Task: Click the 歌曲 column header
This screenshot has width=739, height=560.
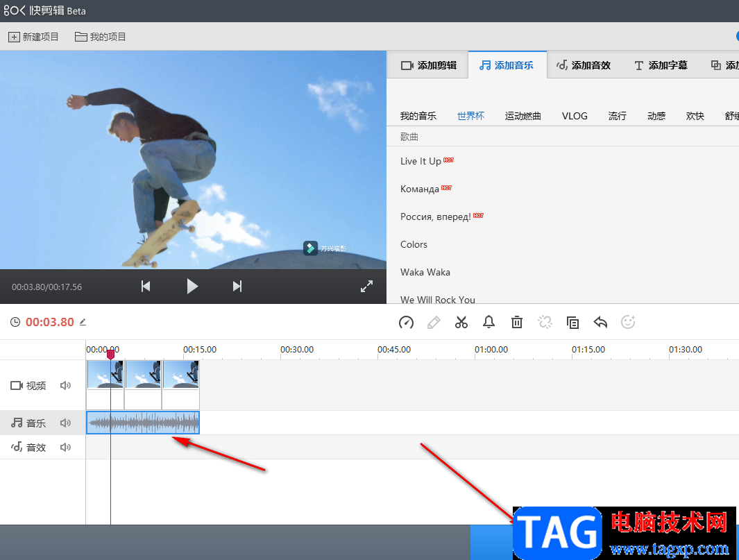Action: 409,137
